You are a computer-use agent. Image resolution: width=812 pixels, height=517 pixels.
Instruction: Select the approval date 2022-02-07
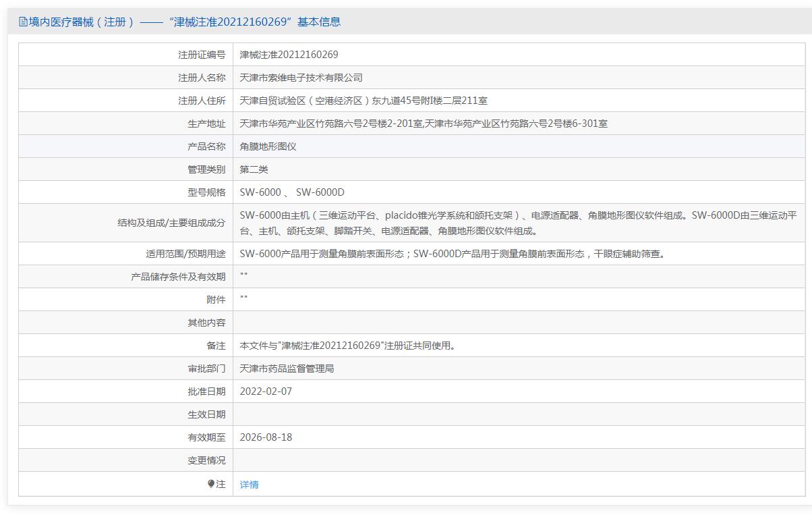pyautogui.click(x=266, y=391)
